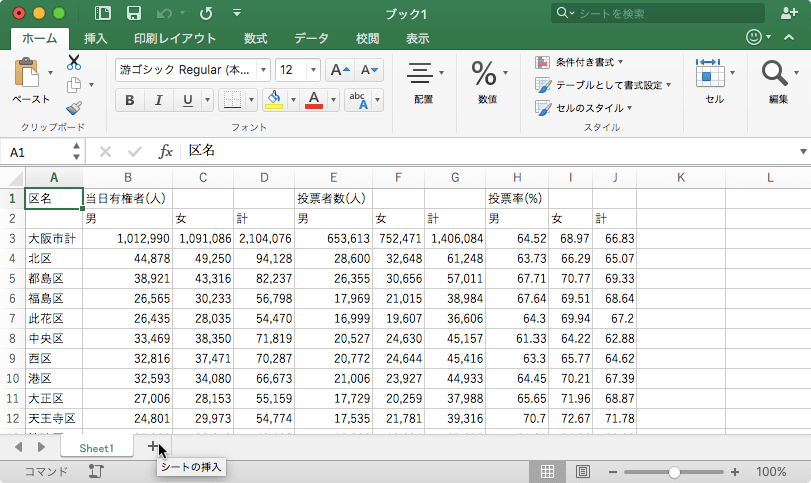Toggle Bold formatting
Viewport: 811px width, 483px height.
pos(129,100)
